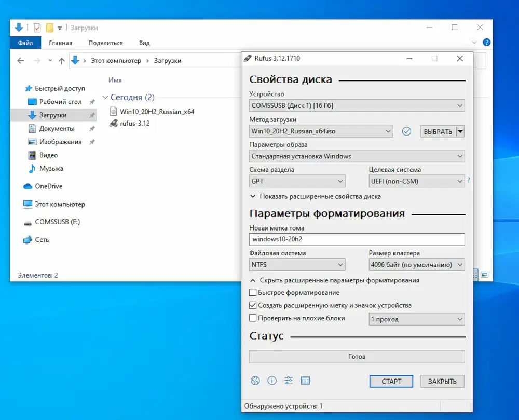
Task: Open the Файл tab
Action: pos(25,43)
